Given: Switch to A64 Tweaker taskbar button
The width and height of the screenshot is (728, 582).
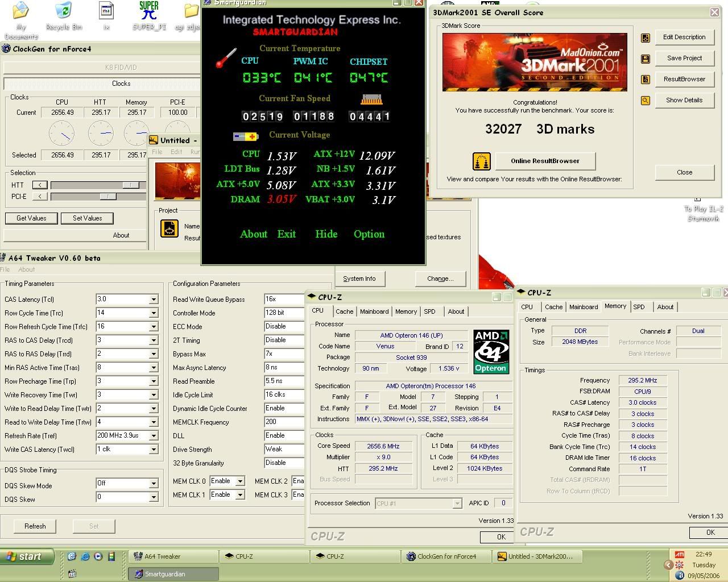Looking at the screenshot, I should tap(173, 556).
